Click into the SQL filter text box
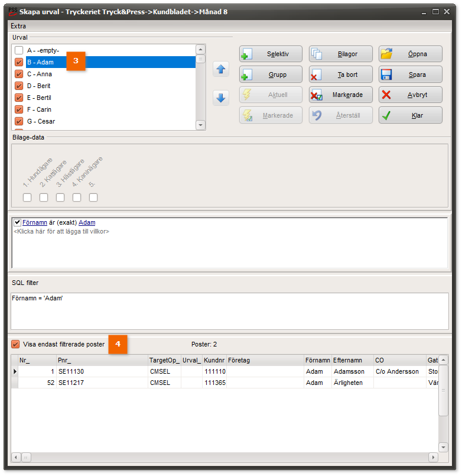The height and width of the screenshot is (476, 462). click(x=230, y=311)
